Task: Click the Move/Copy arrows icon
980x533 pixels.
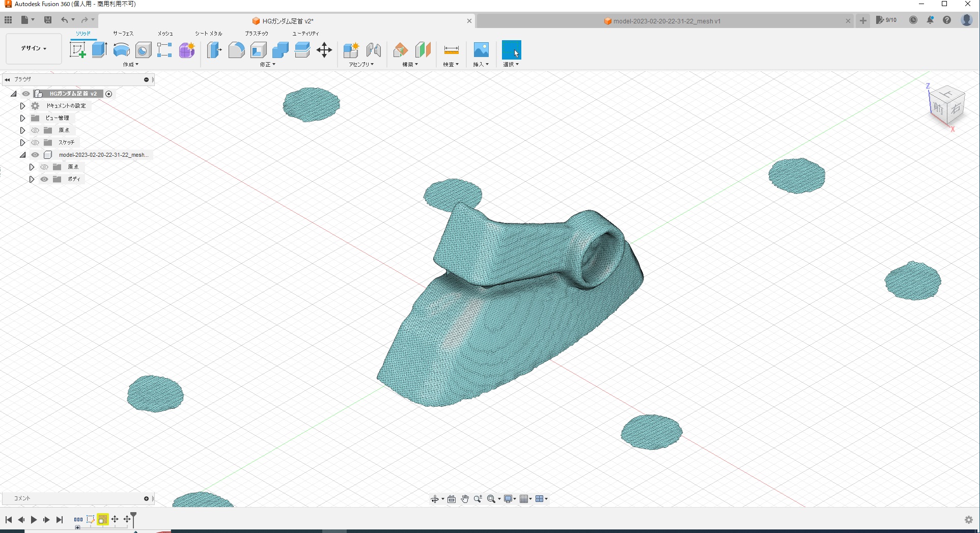Action: point(324,50)
